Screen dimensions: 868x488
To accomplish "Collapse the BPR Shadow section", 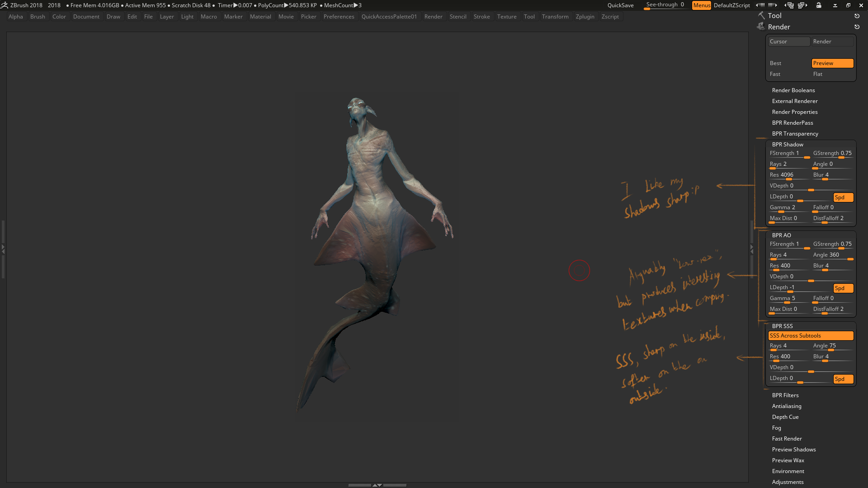I will tap(788, 145).
